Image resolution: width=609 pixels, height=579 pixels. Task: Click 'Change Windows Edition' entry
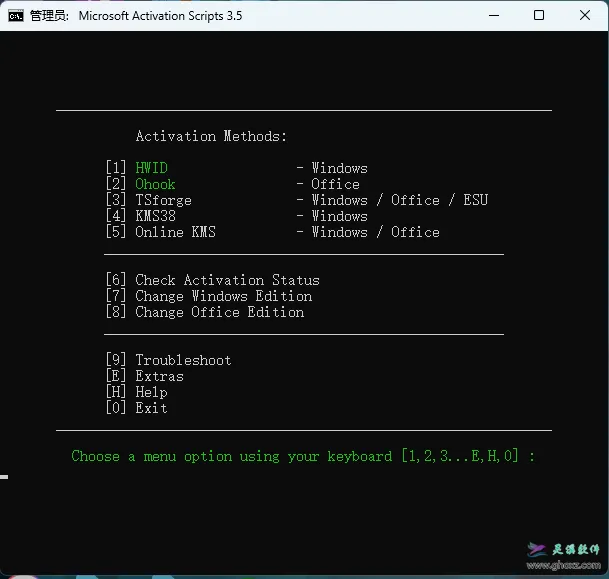coord(224,296)
